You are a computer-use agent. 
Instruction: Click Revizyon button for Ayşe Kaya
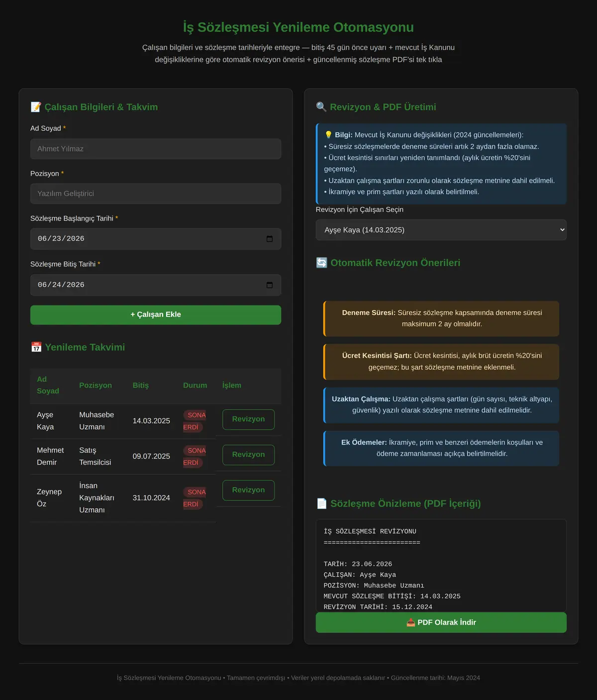(248, 419)
